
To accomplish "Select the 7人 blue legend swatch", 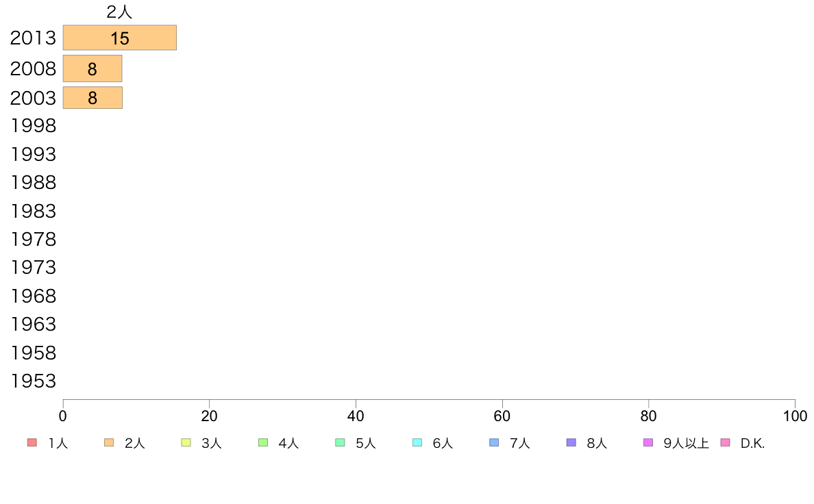I will 494,443.
